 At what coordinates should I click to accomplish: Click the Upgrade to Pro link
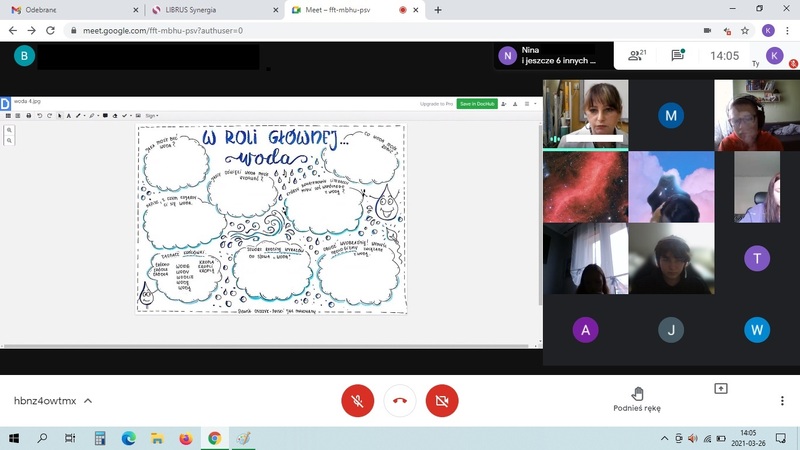436,103
